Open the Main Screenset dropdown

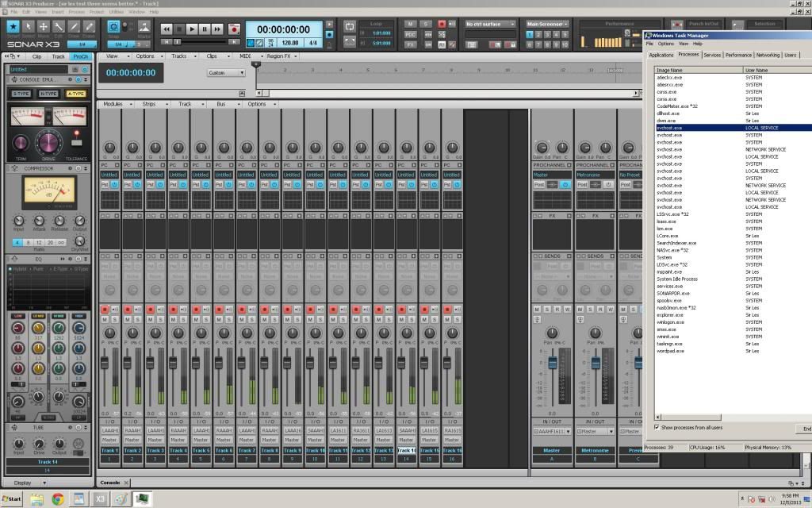546,24
